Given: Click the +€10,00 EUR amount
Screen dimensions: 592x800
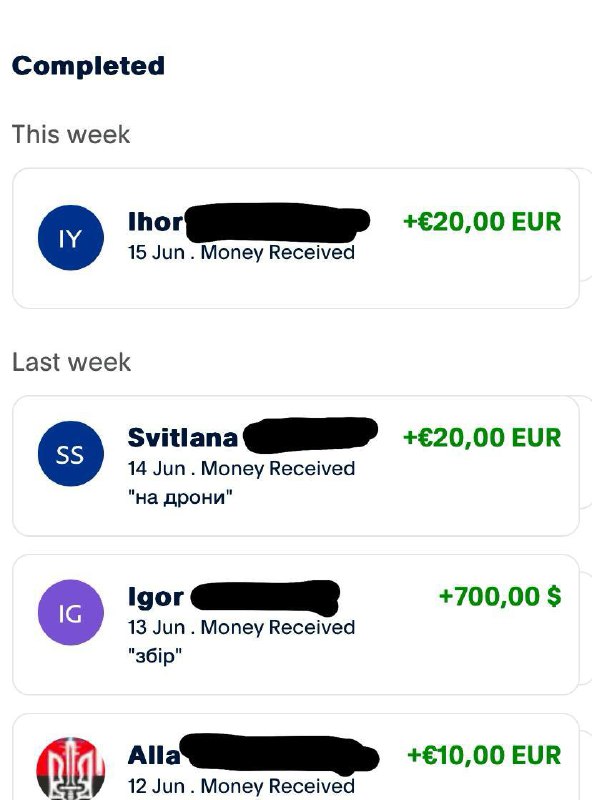Looking at the screenshot, I should (484, 755).
